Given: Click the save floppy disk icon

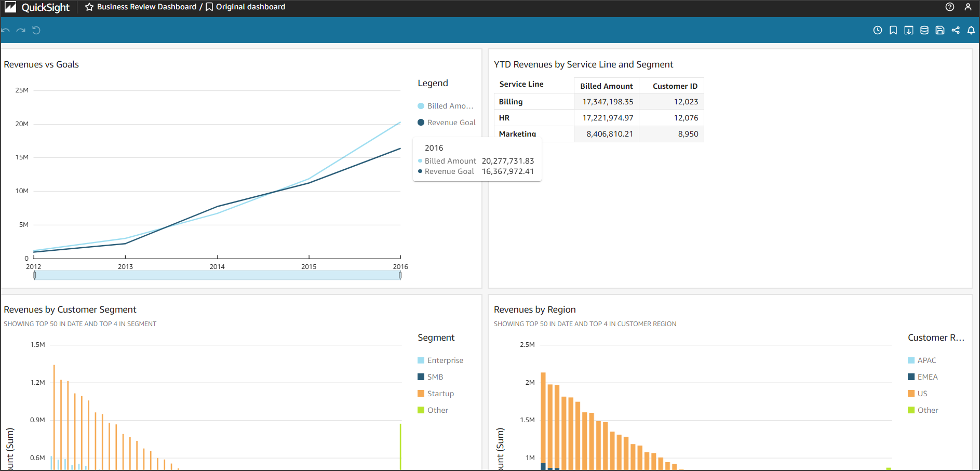Looking at the screenshot, I should click(x=940, y=30).
